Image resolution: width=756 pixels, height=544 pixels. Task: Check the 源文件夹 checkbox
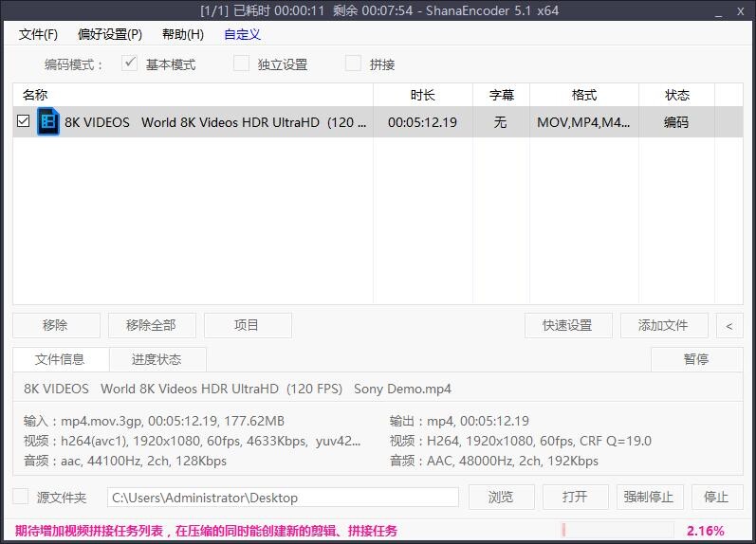(x=21, y=497)
